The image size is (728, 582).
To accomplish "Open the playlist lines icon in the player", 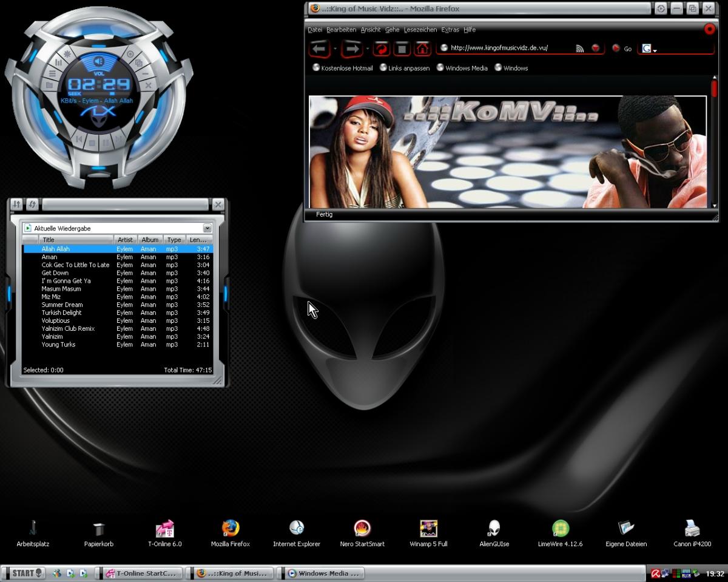I will (52, 73).
